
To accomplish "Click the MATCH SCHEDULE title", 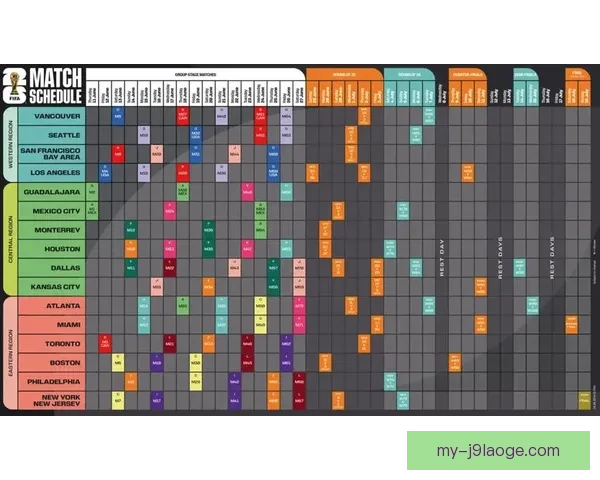I will [55, 86].
